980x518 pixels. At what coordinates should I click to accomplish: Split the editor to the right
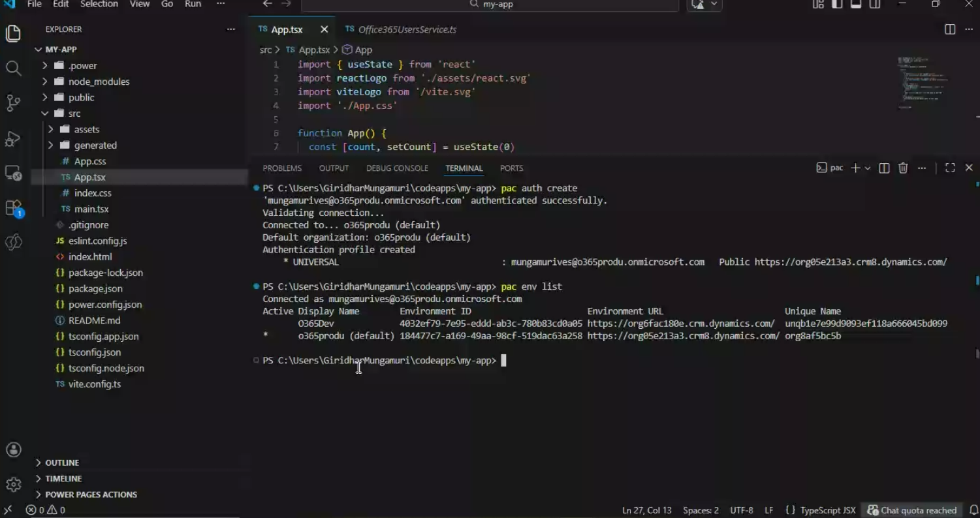950,29
